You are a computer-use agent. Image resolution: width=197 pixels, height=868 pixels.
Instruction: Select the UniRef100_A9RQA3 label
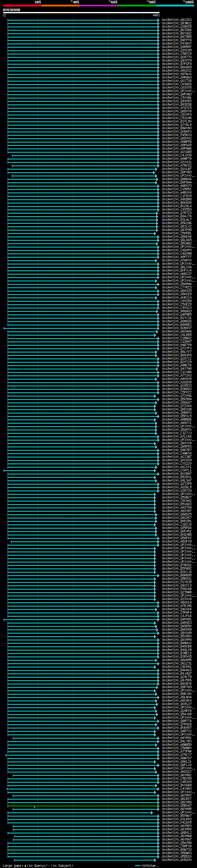(x=176, y=77)
